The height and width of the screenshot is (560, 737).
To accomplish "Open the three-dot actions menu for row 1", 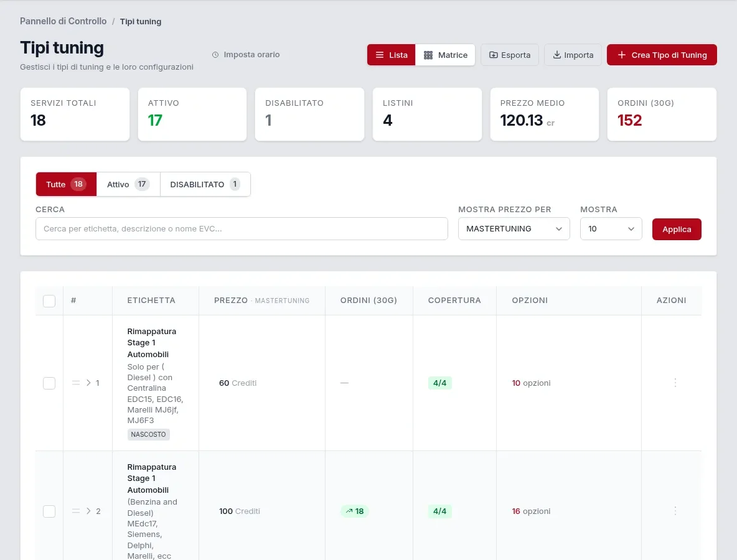I will click(675, 383).
